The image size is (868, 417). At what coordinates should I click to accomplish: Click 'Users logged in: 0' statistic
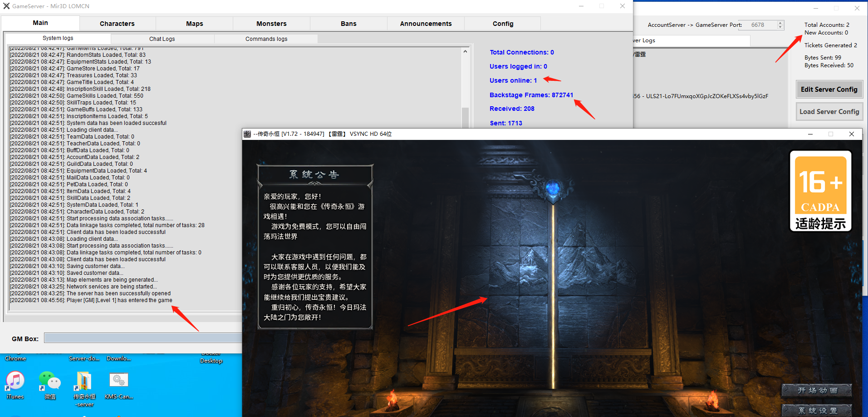coord(518,66)
